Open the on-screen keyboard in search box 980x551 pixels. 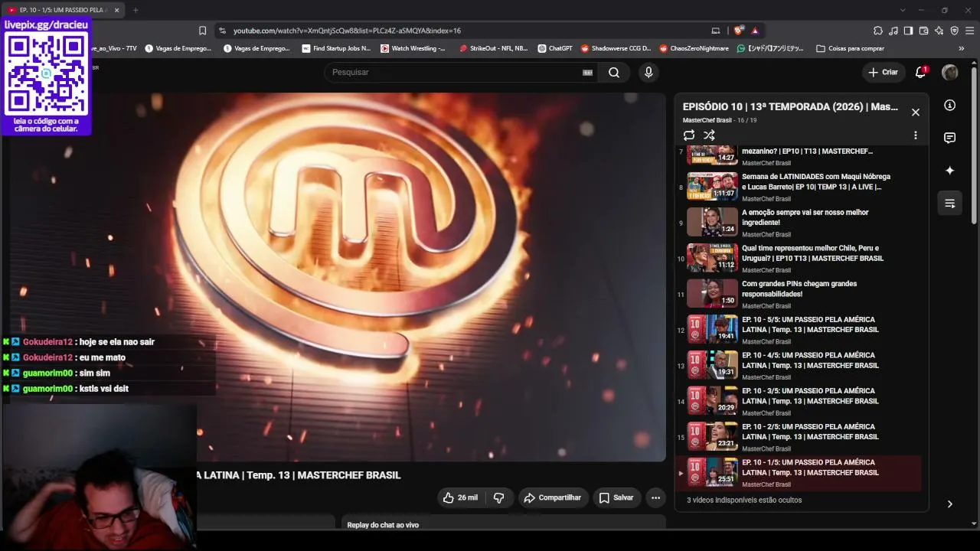point(587,72)
